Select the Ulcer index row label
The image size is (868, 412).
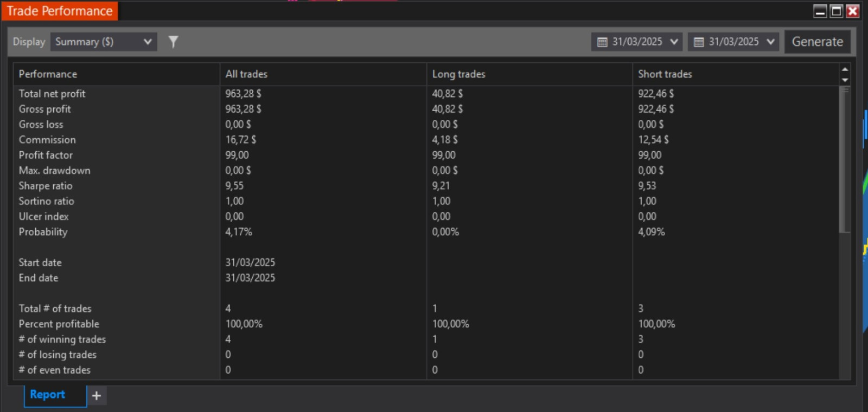(x=43, y=216)
